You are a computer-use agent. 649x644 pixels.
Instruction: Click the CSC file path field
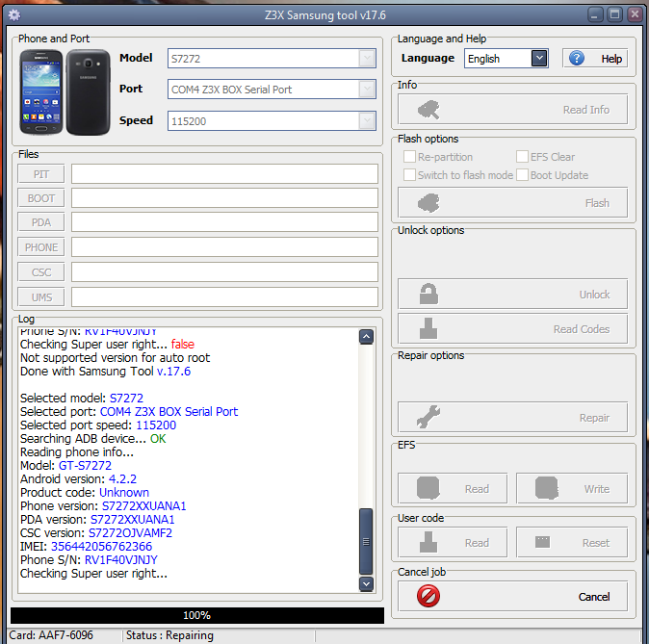pyautogui.click(x=224, y=271)
